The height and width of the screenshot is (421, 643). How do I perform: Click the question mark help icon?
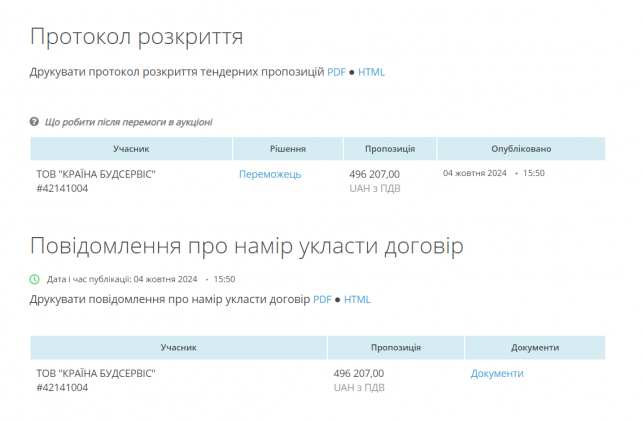click(35, 122)
